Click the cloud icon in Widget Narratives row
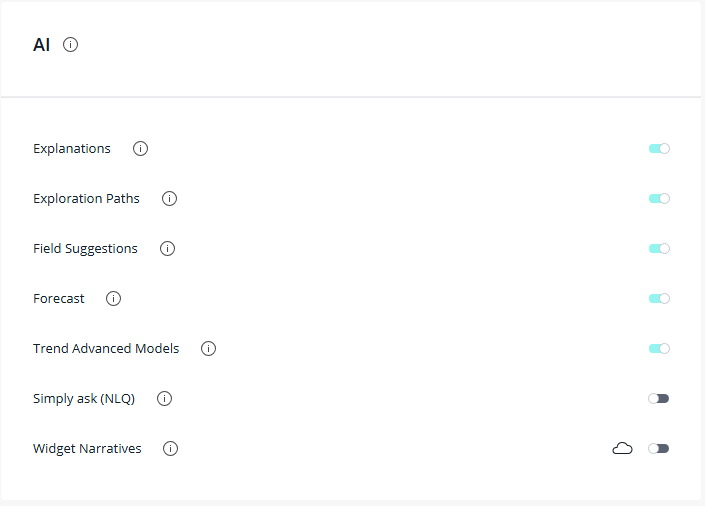The image size is (705, 506). [622, 449]
